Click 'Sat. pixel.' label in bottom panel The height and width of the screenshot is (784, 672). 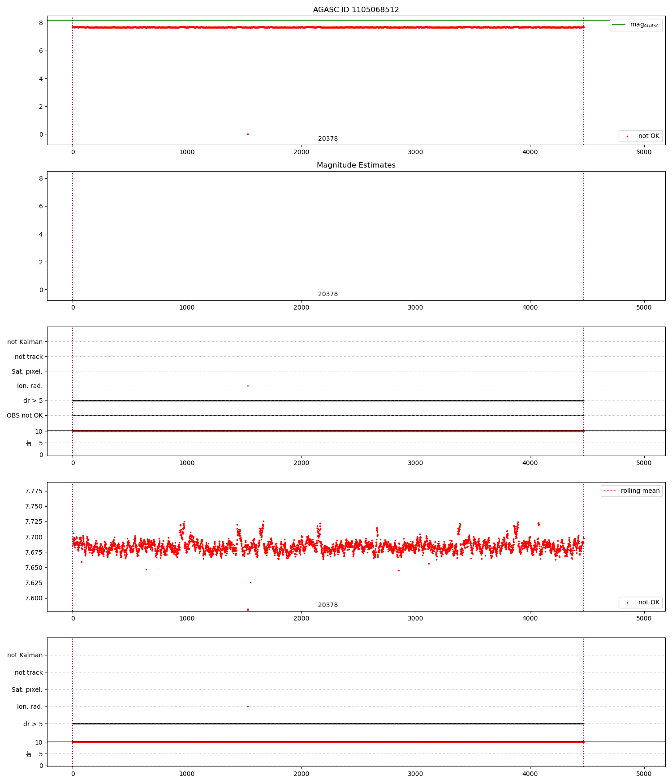[x=27, y=689]
